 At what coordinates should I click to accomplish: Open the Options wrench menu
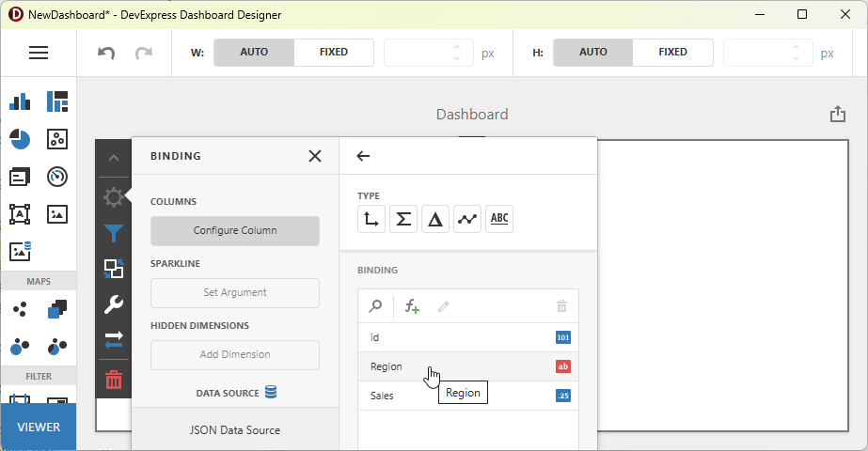pyautogui.click(x=114, y=304)
